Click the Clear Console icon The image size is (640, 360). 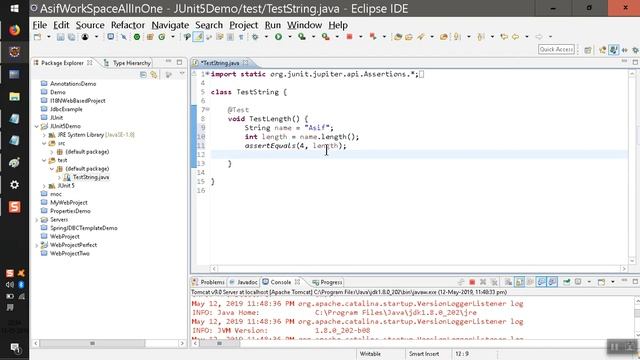pyautogui.click(x=508, y=282)
